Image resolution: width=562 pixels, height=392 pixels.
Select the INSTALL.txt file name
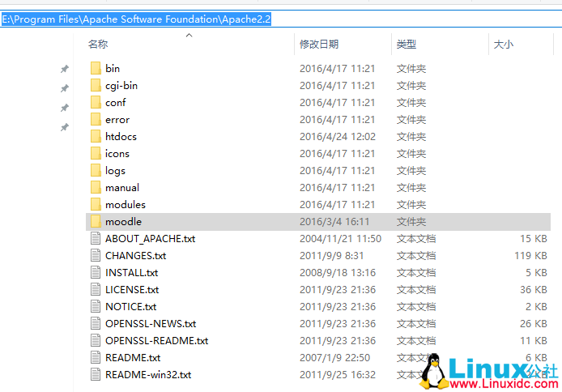131,273
